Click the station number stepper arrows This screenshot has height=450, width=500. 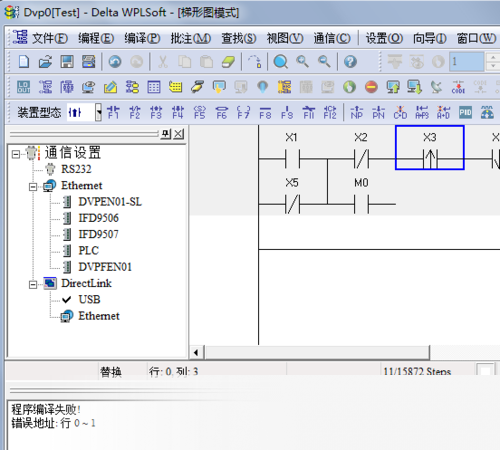click(493, 62)
